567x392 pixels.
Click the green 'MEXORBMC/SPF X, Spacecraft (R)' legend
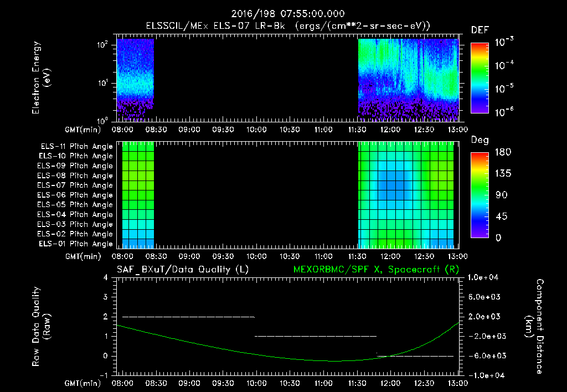(x=376, y=270)
